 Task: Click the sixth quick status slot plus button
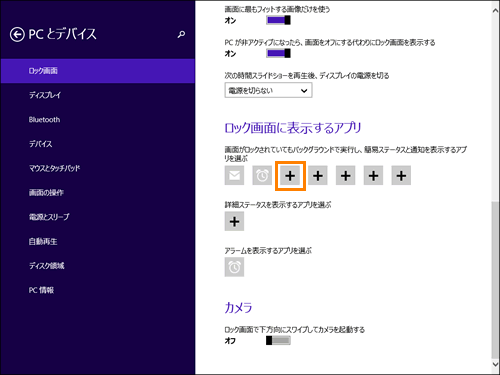click(x=373, y=175)
